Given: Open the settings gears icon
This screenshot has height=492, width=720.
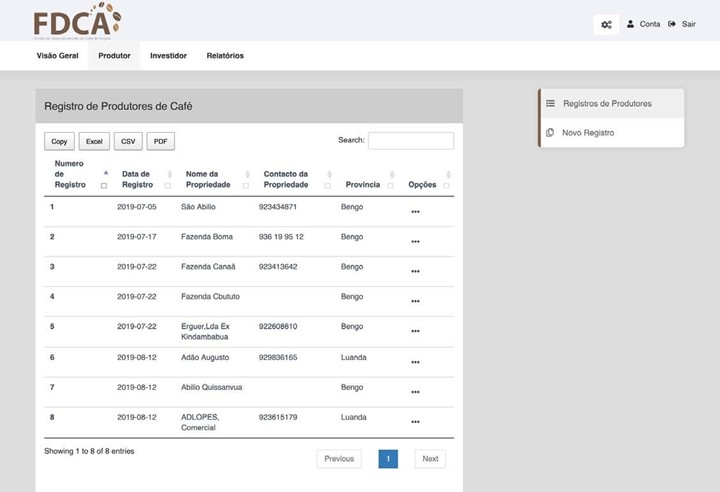Looking at the screenshot, I should click(606, 24).
